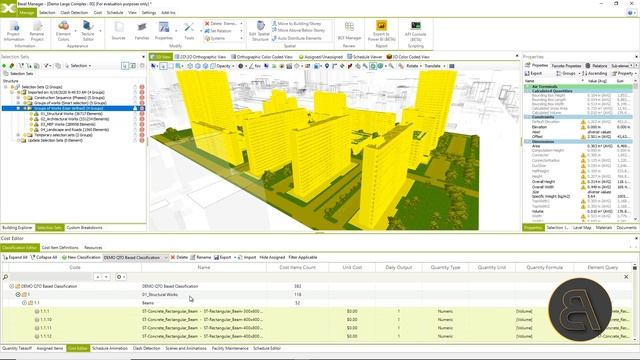Click the Collapse All button

44,258
